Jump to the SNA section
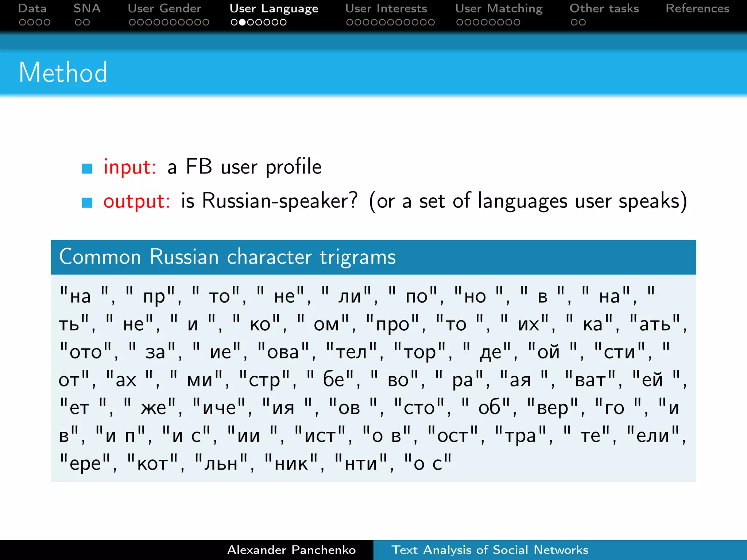Viewport: 747px width, 560px height. click(x=87, y=8)
